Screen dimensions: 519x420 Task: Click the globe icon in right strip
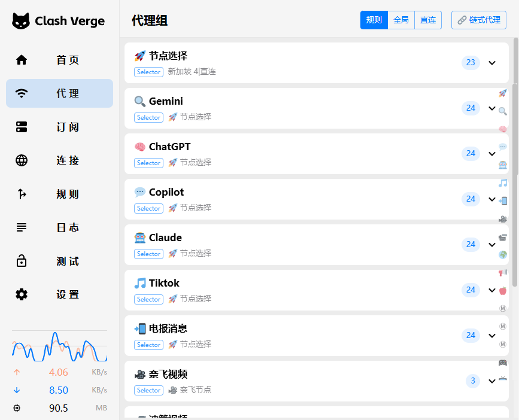coord(503,255)
